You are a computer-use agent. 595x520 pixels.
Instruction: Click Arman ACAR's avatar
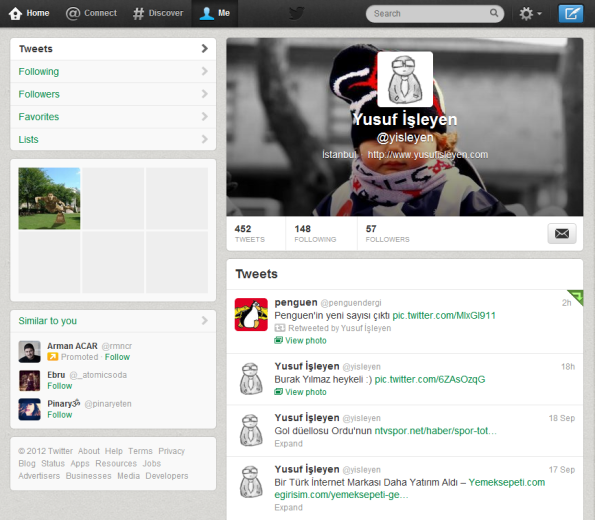(x=30, y=352)
